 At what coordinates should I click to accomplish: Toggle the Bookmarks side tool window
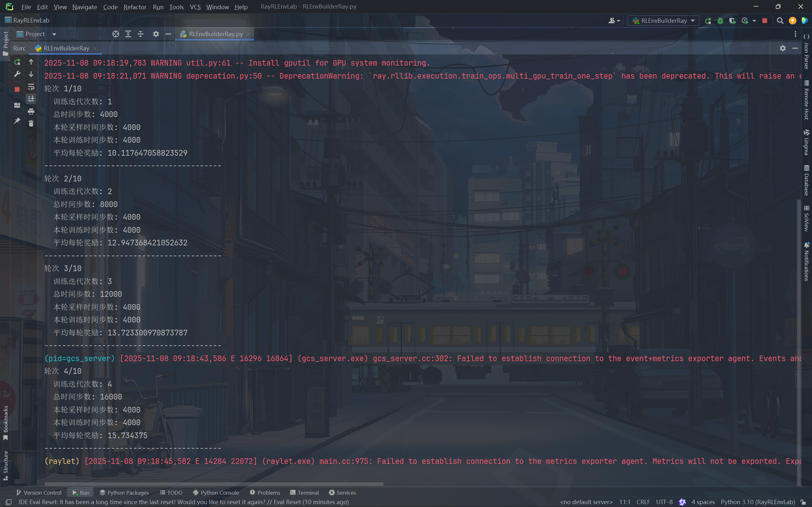tap(5, 423)
